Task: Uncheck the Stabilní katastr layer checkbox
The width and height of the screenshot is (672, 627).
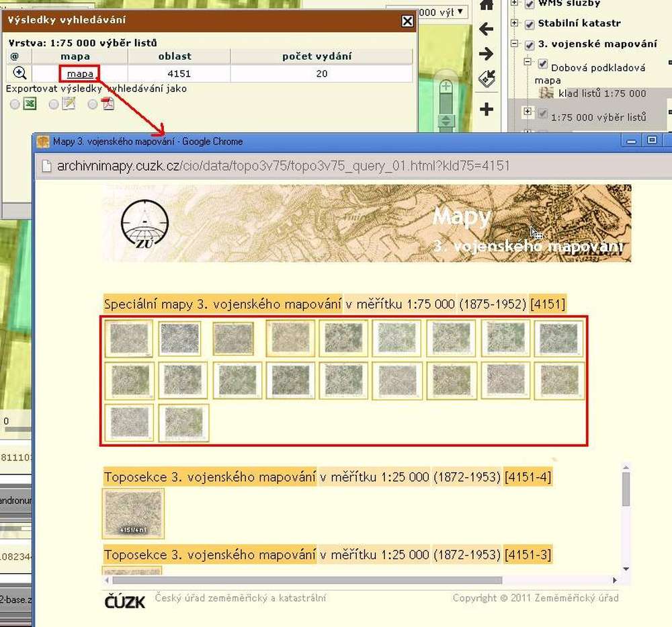Action: 530,24
